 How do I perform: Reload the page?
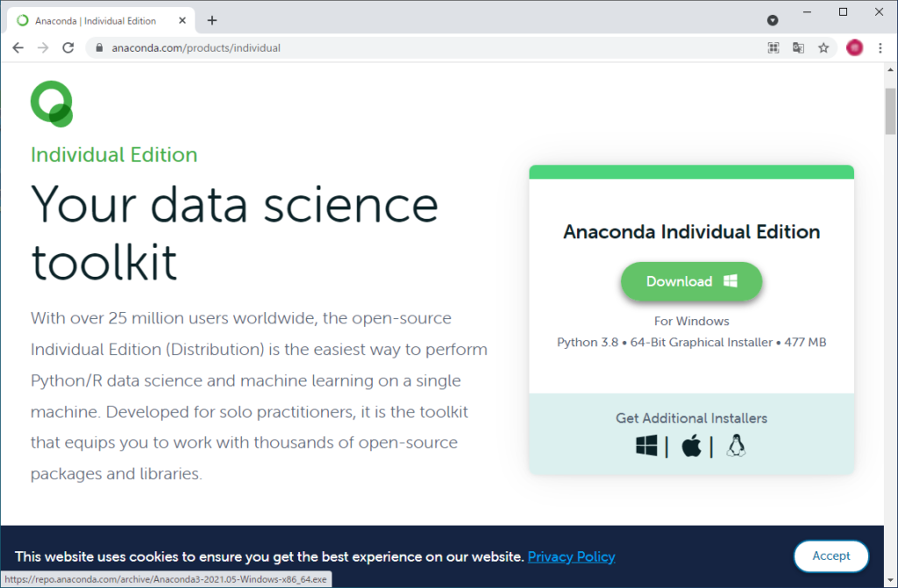coord(68,48)
